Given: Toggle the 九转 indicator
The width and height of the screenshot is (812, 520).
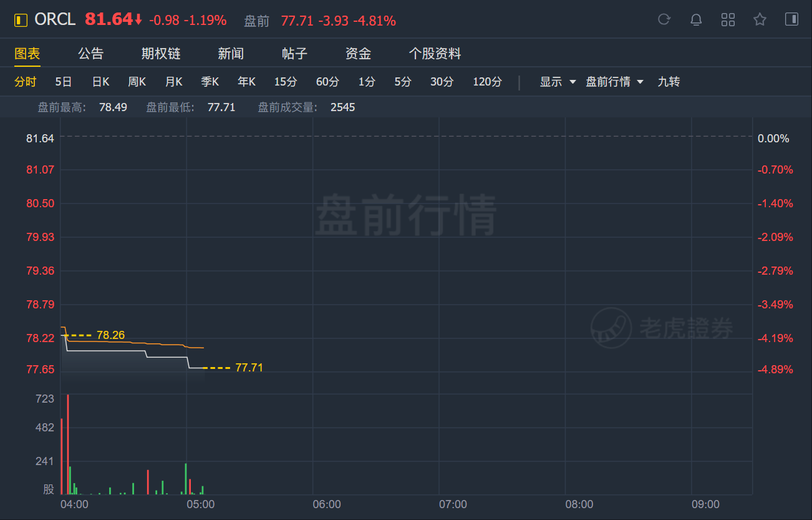Looking at the screenshot, I should pos(669,82).
